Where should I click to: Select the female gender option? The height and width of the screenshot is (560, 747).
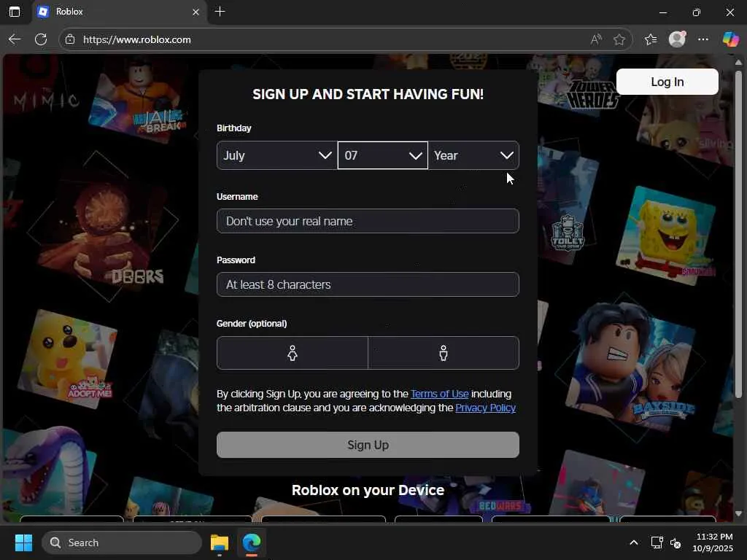point(292,353)
